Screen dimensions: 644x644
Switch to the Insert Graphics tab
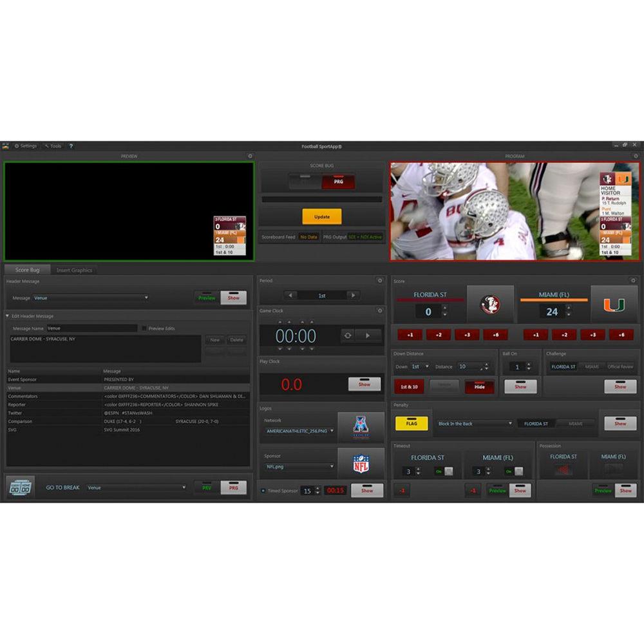(74, 270)
